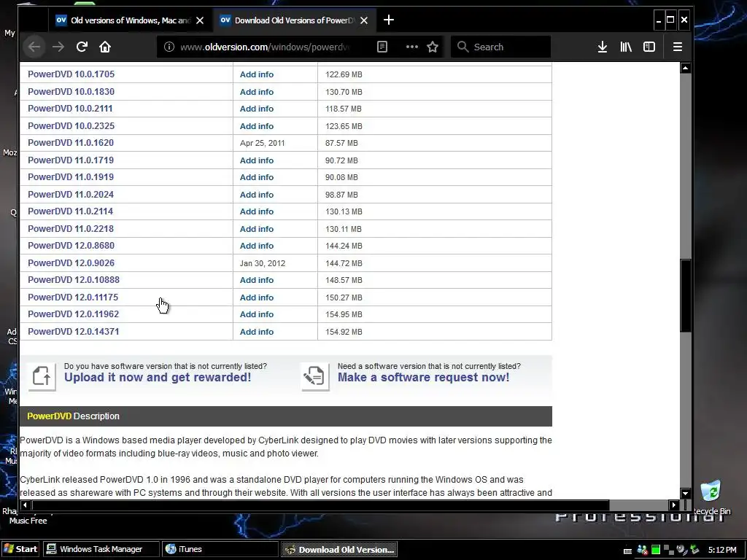The image size is (747, 560).
Task: Click the oldversion.com address bar URL
Action: 265,47
